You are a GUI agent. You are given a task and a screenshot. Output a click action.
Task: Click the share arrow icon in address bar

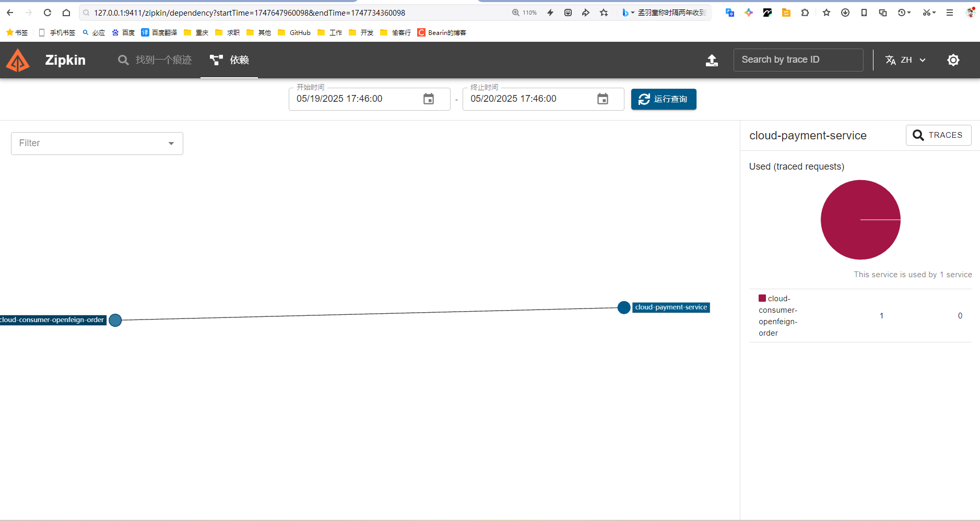click(586, 13)
